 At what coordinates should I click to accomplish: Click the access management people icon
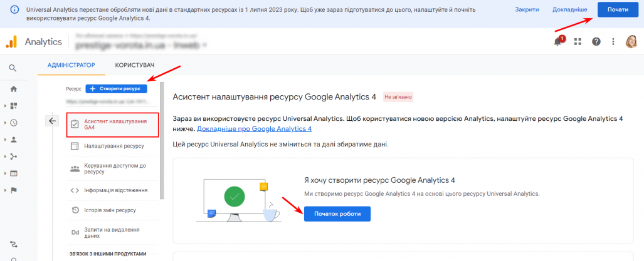pos(75,168)
